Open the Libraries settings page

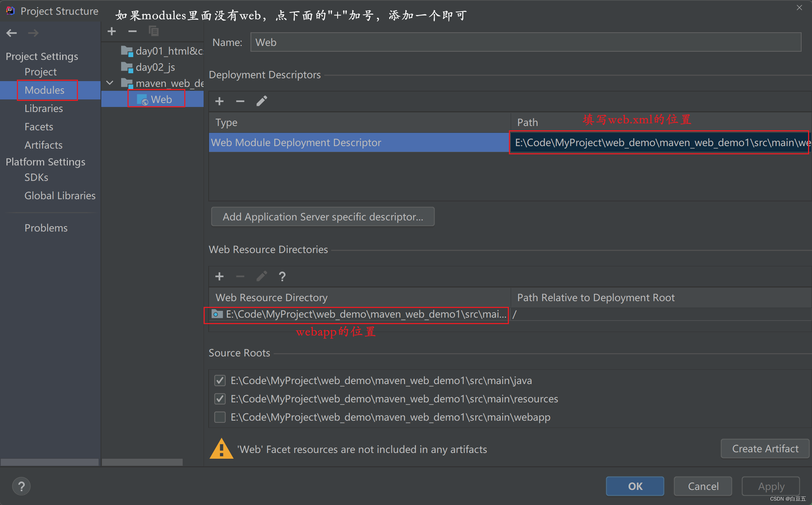pos(44,108)
